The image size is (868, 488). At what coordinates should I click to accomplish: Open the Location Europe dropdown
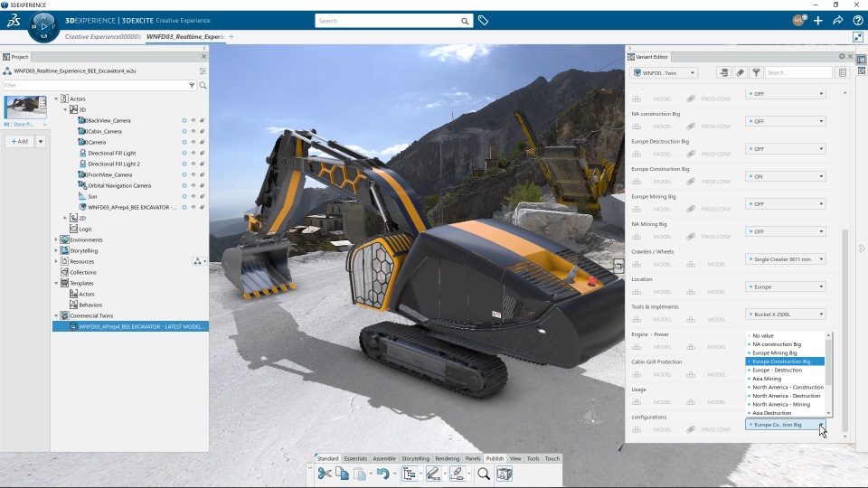[x=786, y=286]
